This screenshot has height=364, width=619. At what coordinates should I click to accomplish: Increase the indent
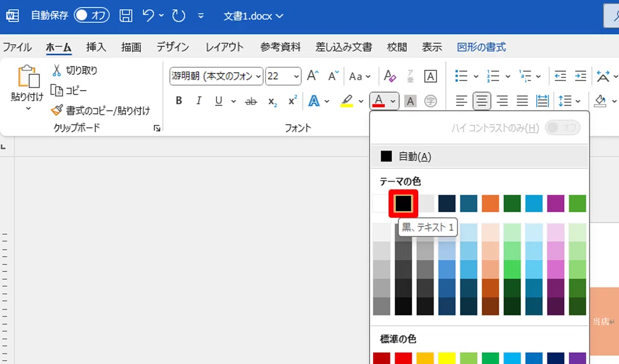pyautogui.click(x=580, y=76)
